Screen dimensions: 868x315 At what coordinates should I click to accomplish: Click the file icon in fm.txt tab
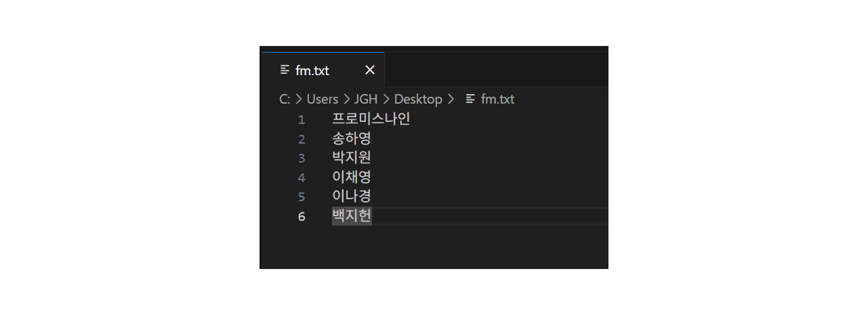pyautogui.click(x=285, y=70)
